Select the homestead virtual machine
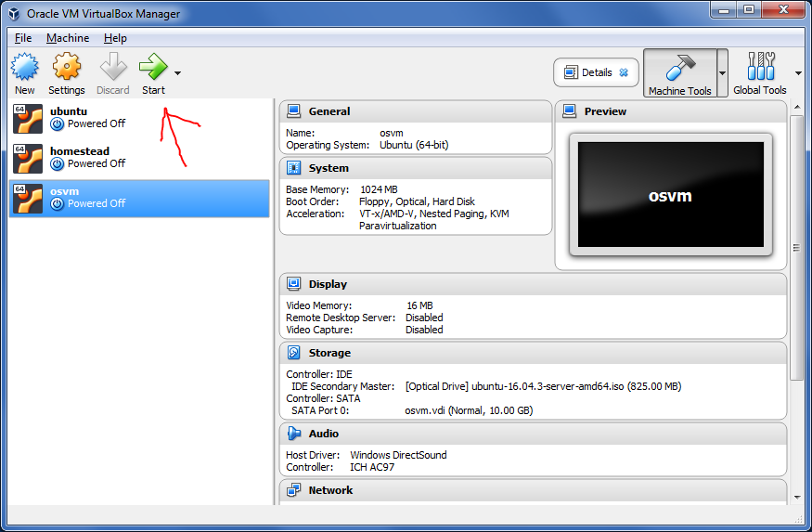812x532 pixels. point(139,158)
